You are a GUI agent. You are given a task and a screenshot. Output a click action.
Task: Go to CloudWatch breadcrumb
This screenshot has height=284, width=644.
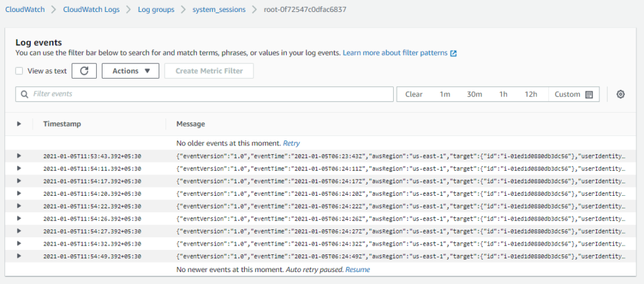(x=25, y=9)
